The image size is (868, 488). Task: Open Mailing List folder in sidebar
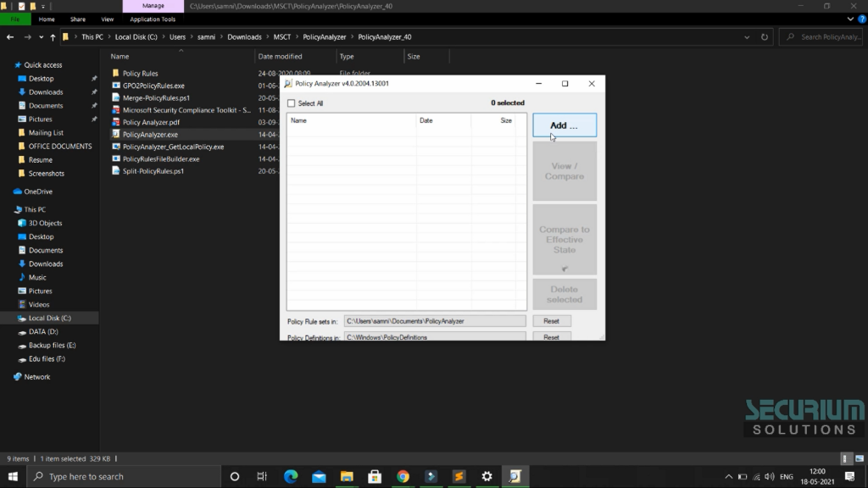46,133
